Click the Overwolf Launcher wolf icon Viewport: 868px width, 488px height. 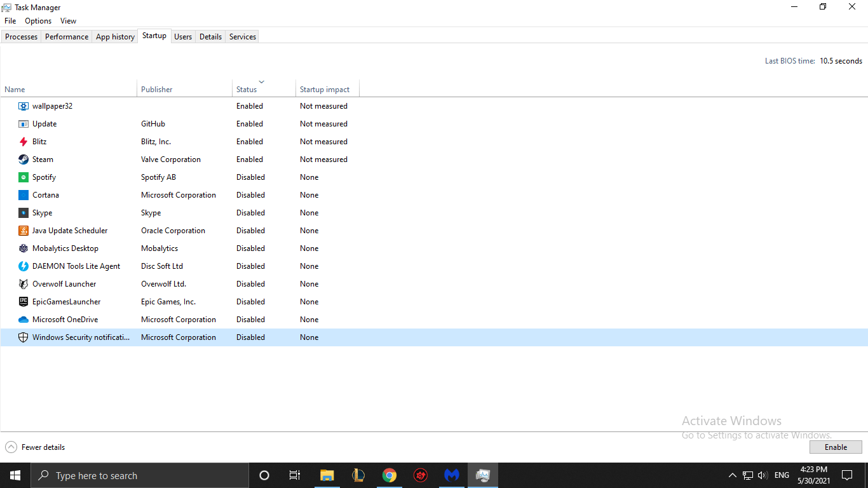[23, 283]
